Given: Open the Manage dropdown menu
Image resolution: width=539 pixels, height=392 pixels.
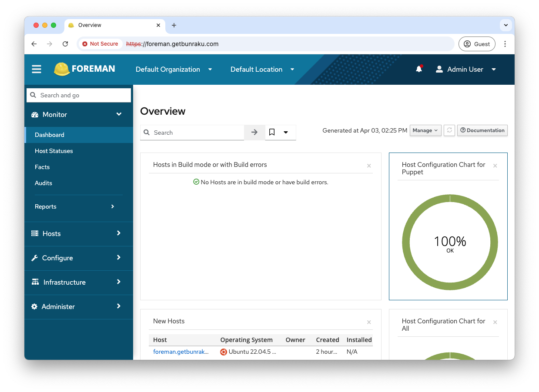Looking at the screenshot, I should pos(425,130).
